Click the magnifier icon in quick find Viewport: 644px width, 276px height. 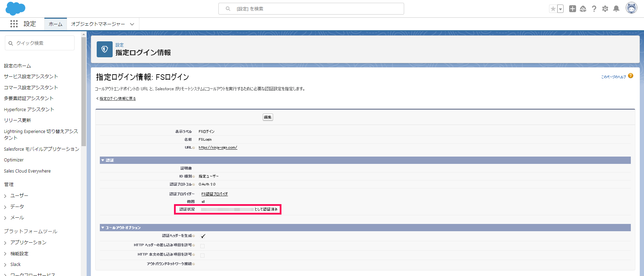click(x=11, y=43)
